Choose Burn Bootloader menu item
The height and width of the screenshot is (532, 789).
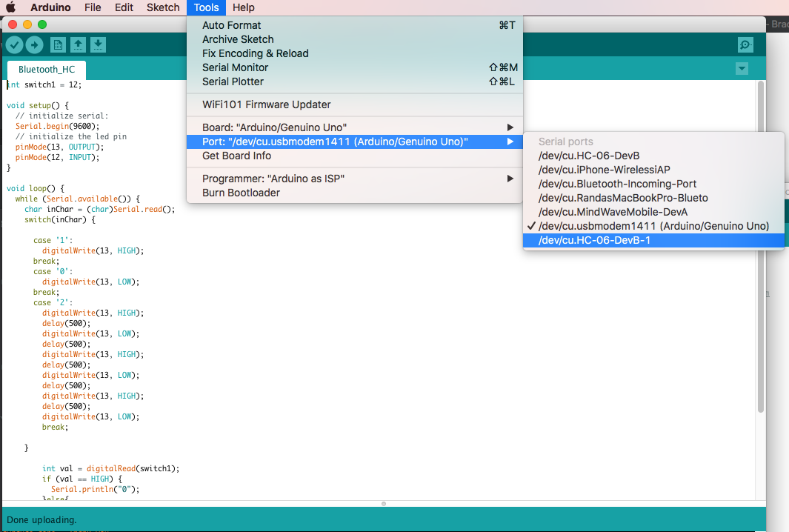point(354,193)
